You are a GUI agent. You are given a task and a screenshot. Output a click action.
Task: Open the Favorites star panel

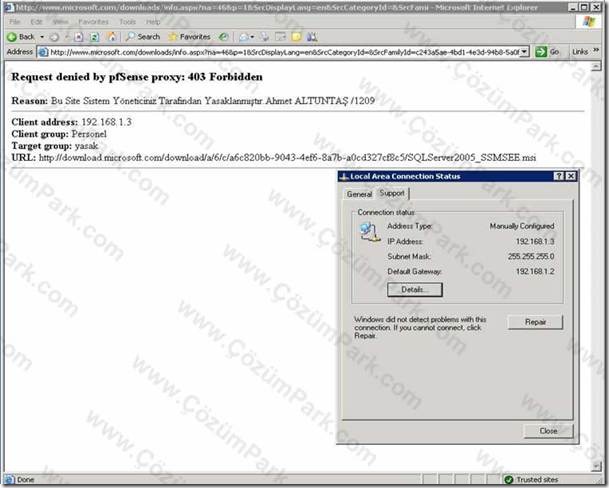pos(189,37)
